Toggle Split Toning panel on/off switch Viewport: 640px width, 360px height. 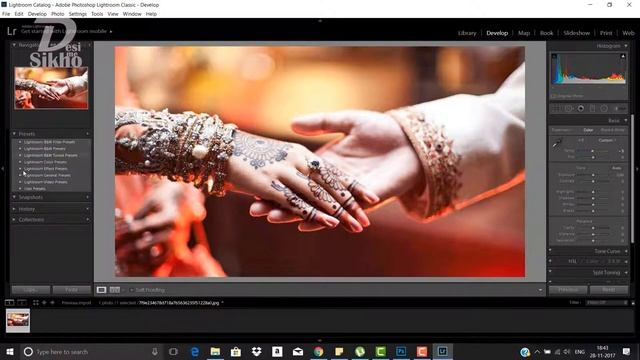pos(550,272)
